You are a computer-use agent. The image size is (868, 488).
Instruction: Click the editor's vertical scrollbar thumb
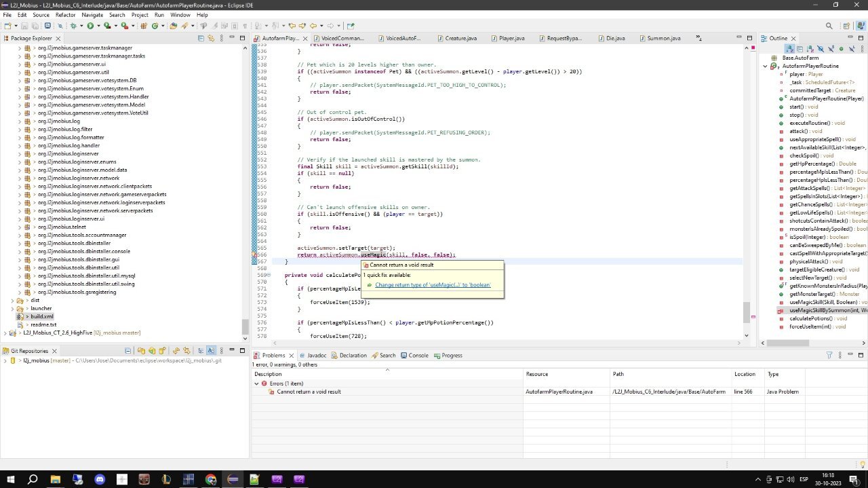coord(746,312)
